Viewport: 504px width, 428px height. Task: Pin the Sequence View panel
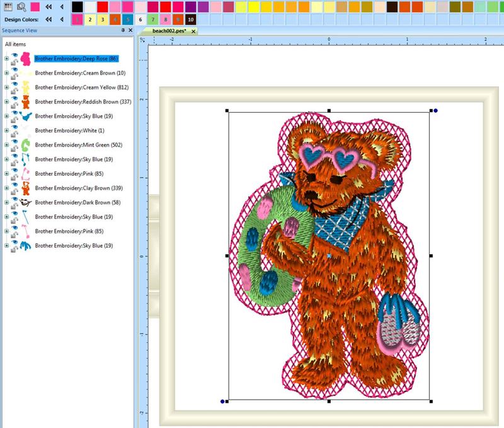123,30
